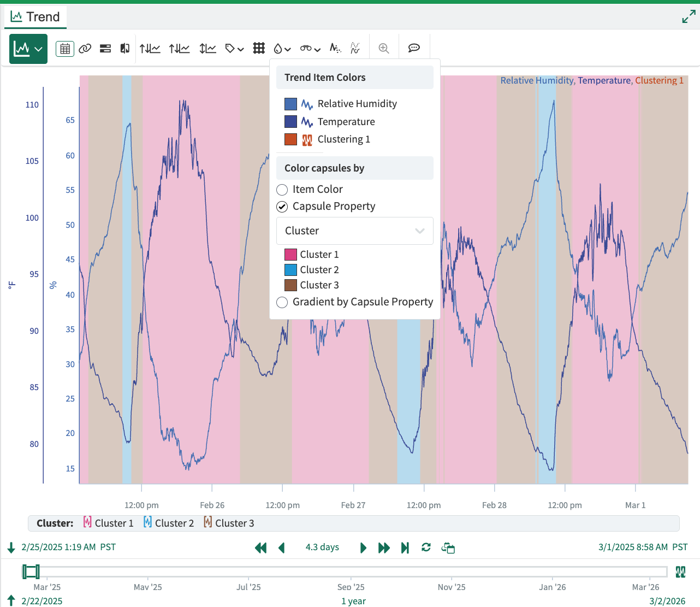Click the Clustering 1 trend item
Image resolution: width=700 pixels, height=607 pixels.
coord(343,139)
